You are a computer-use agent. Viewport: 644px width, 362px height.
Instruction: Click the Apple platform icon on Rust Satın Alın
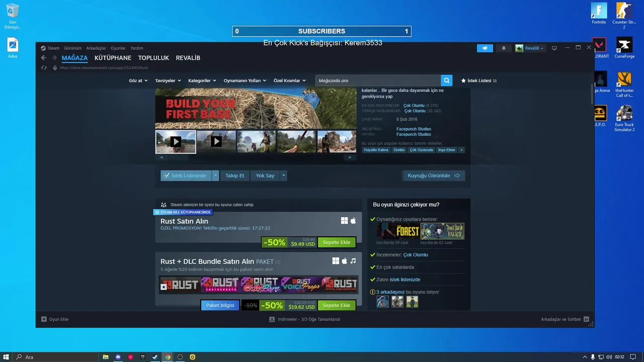353,221
